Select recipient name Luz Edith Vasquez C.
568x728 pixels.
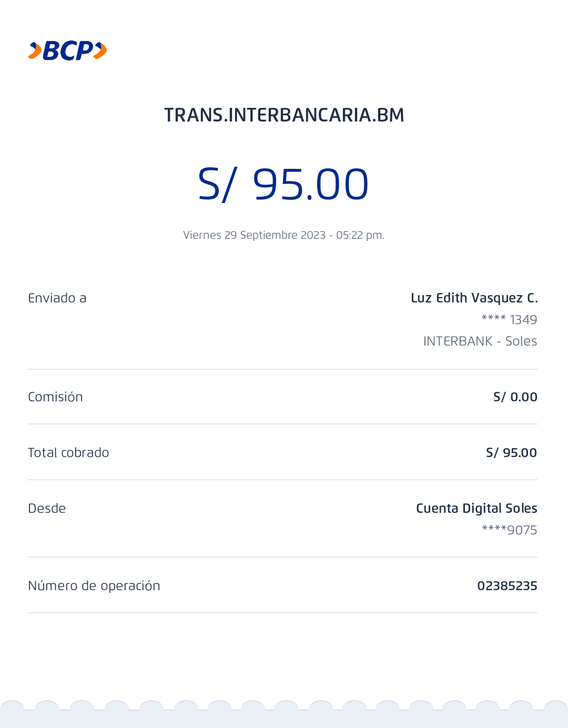[474, 298]
